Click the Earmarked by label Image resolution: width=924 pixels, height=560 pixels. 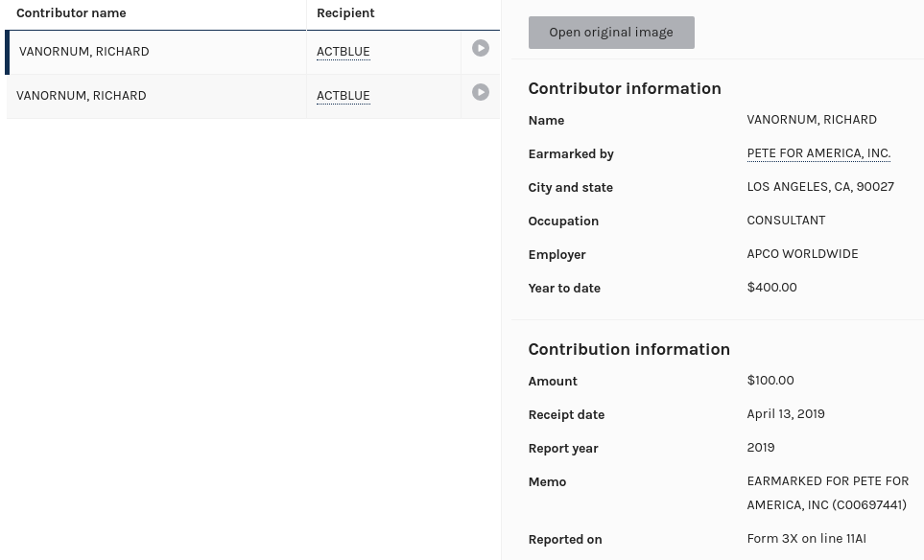pos(571,154)
